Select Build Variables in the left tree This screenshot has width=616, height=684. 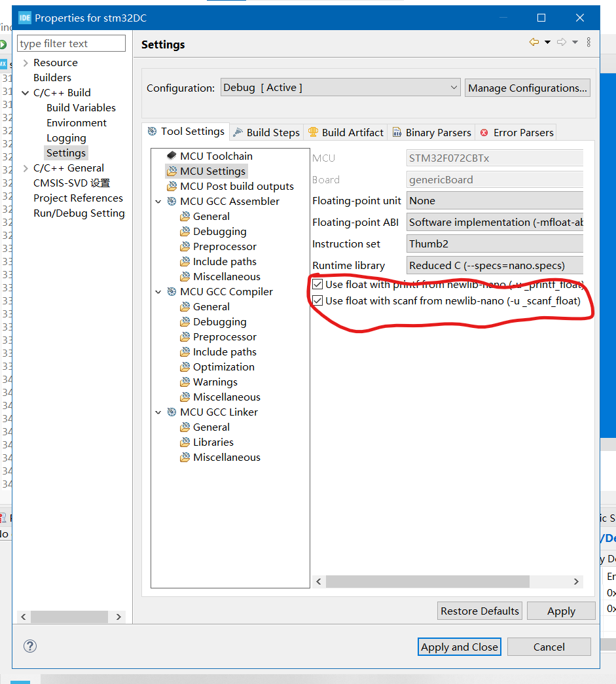(81, 108)
